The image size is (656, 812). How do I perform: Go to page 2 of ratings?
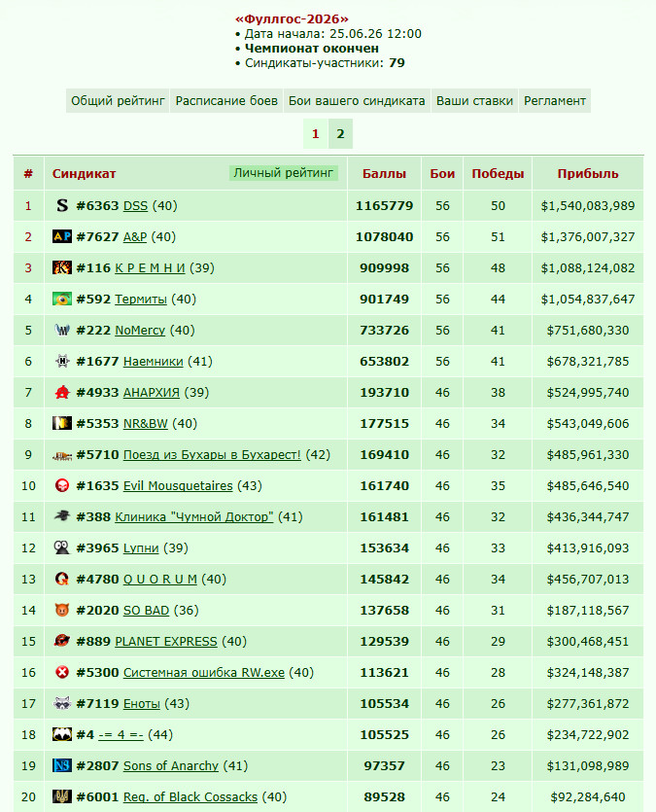[340, 134]
